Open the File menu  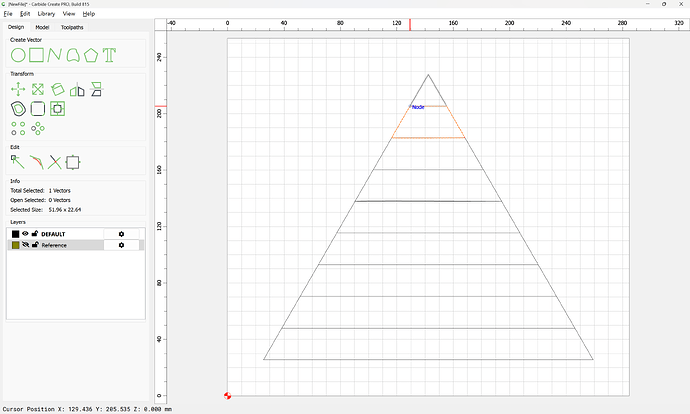point(8,14)
